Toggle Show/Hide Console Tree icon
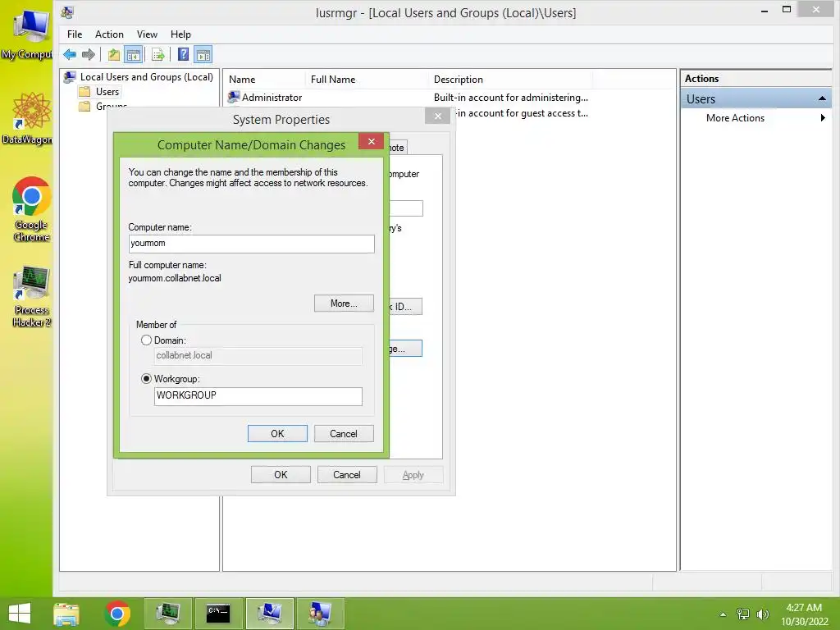Screen dimensions: 840x630 click(x=133, y=55)
